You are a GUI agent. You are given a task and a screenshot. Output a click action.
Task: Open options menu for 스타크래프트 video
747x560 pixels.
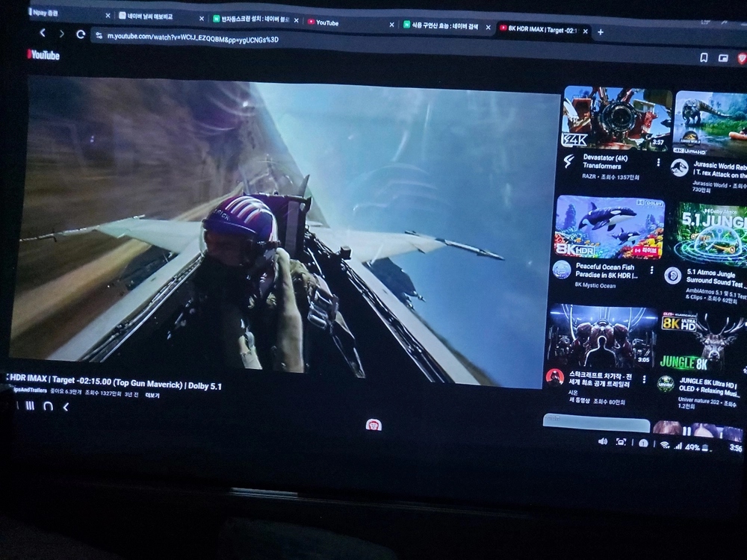pos(644,379)
